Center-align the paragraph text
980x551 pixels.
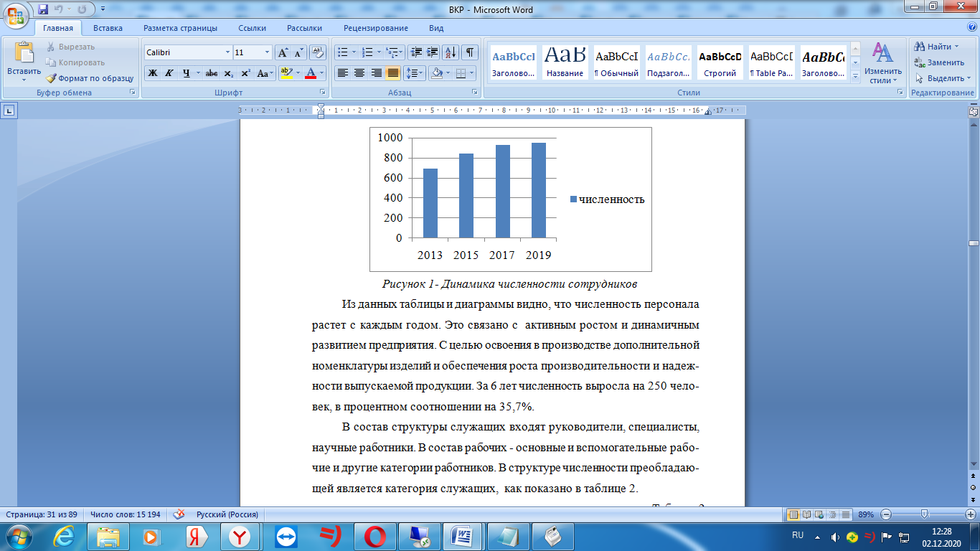[x=359, y=72]
